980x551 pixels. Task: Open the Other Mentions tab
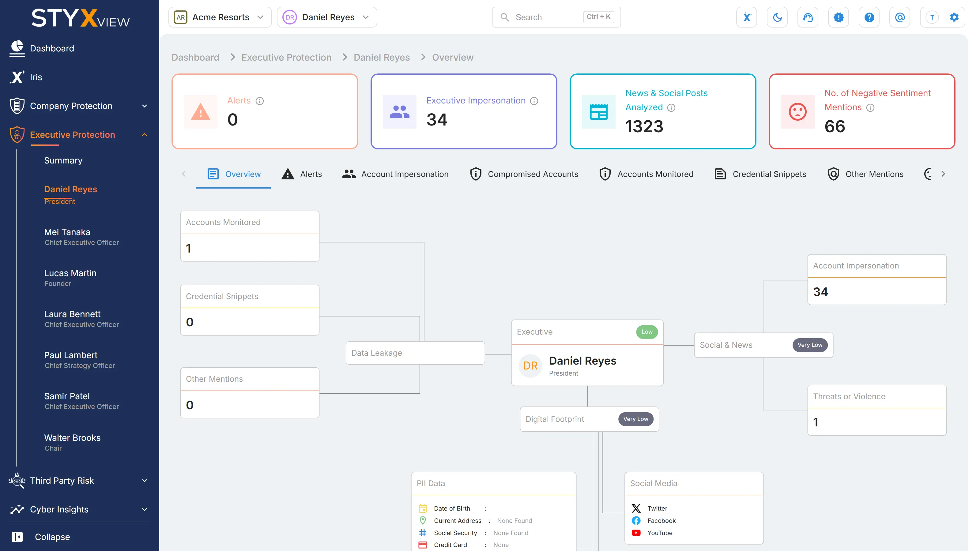coord(865,174)
